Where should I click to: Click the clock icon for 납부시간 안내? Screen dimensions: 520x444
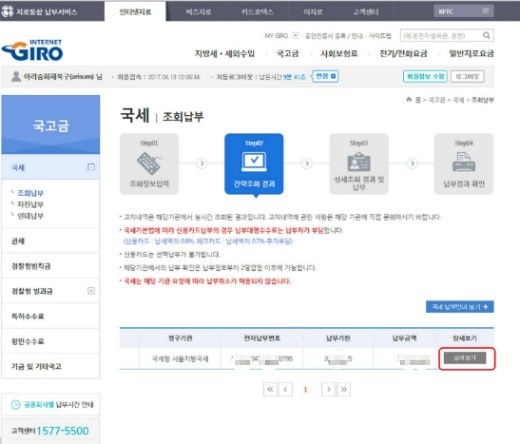coord(16,405)
